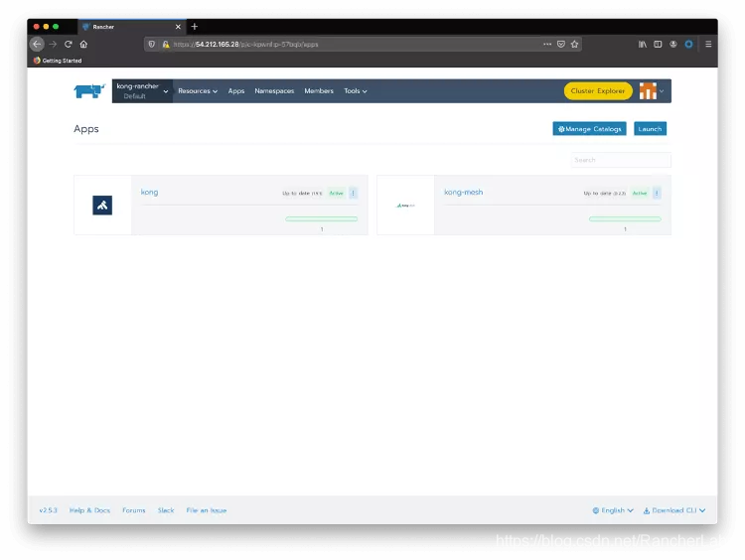The image size is (745, 560).
Task: Click the browser forward arrow
Action: [53, 44]
